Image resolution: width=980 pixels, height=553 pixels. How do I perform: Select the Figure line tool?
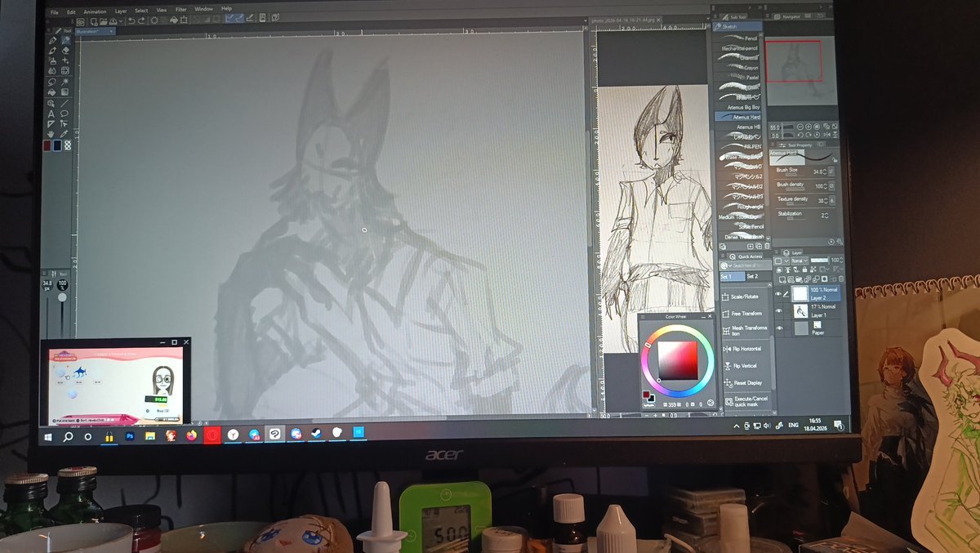[x=65, y=104]
